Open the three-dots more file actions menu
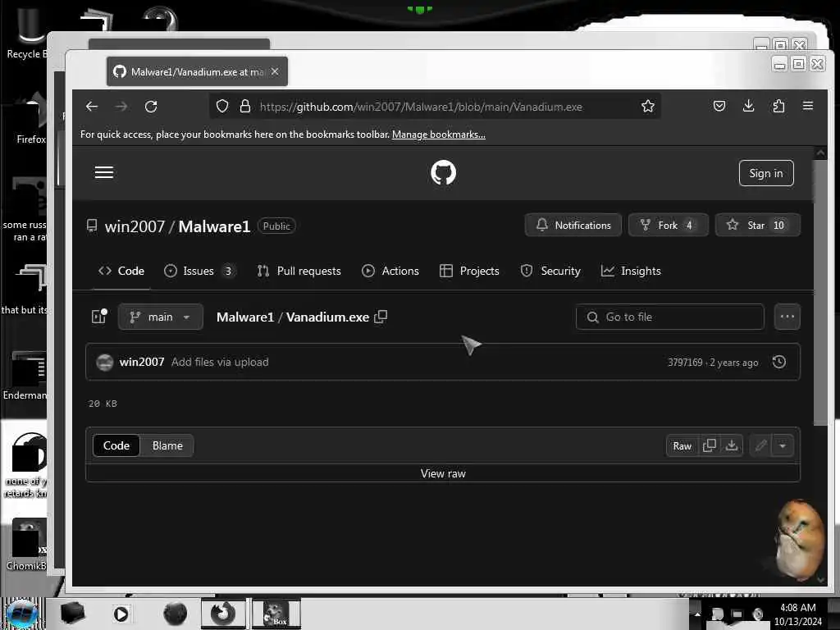840x630 pixels. pyautogui.click(x=787, y=317)
